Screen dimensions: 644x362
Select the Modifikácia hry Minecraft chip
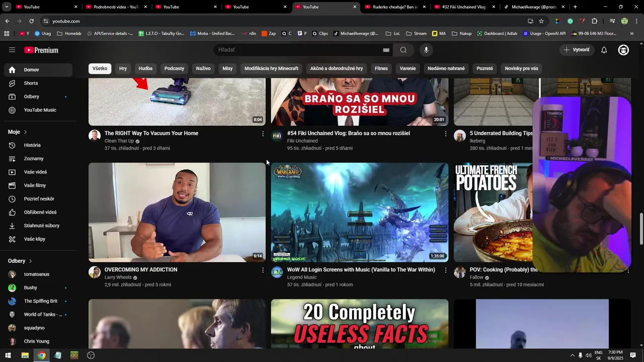coord(271,68)
